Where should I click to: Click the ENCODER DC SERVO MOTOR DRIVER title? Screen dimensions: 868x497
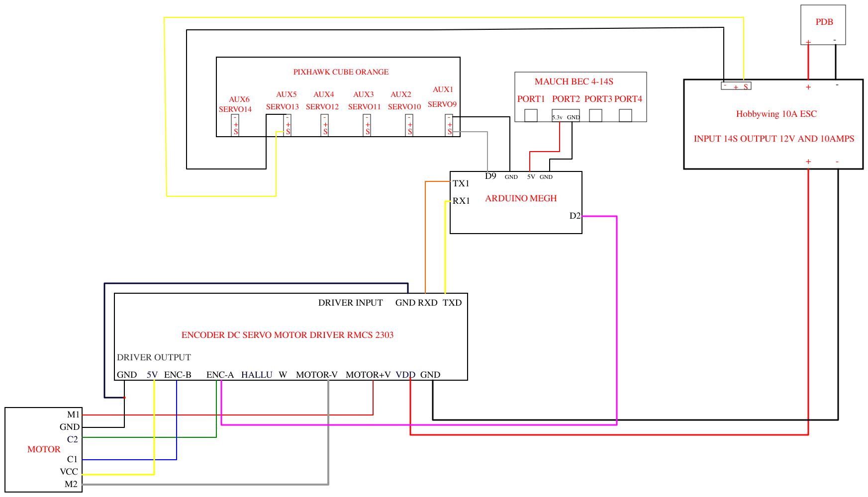point(288,335)
